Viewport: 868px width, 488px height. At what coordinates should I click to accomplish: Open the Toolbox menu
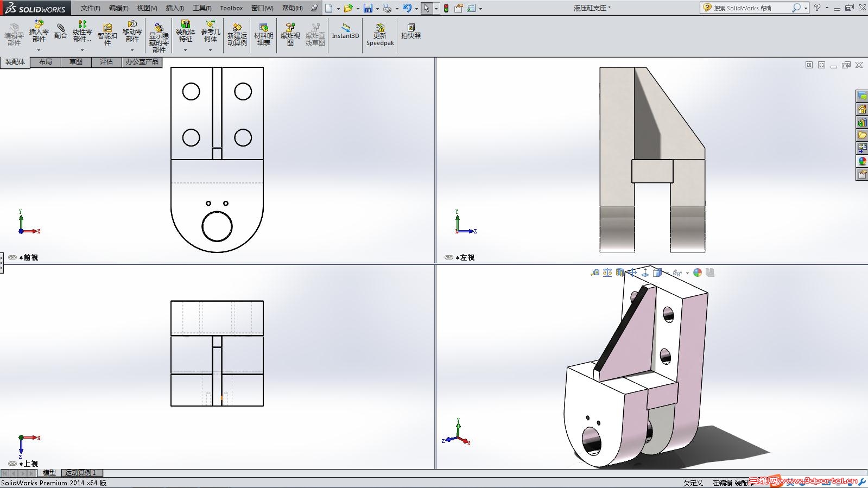pos(231,8)
